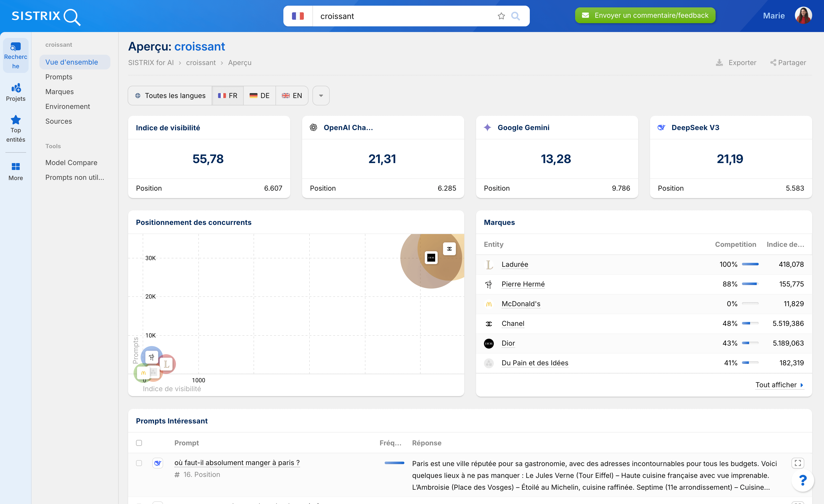Click the McDonald's logo in Marques
The image size is (824, 504).
click(x=489, y=304)
